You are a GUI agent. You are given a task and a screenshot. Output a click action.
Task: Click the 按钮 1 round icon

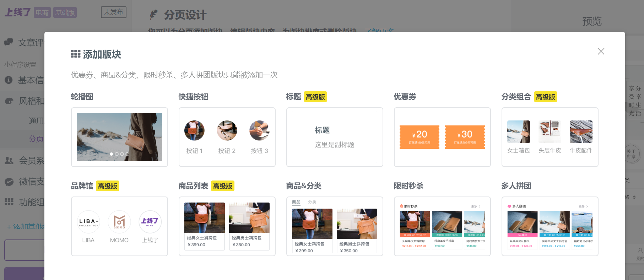[194, 130]
